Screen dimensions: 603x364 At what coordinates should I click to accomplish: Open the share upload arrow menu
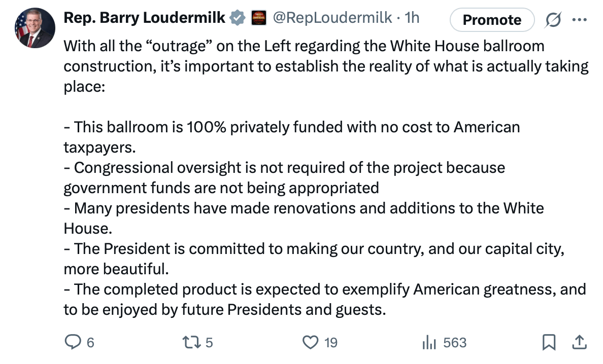[579, 343]
